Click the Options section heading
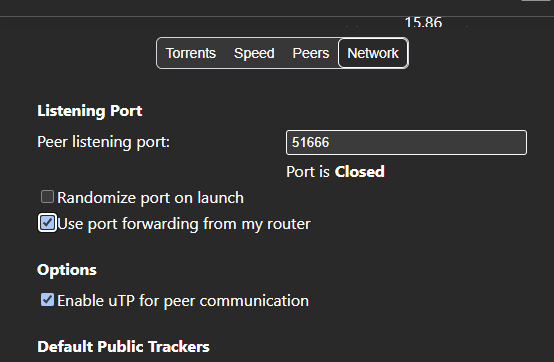Image resolution: width=554 pixels, height=362 pixels. pyautogui.click(x=67, y=270)
